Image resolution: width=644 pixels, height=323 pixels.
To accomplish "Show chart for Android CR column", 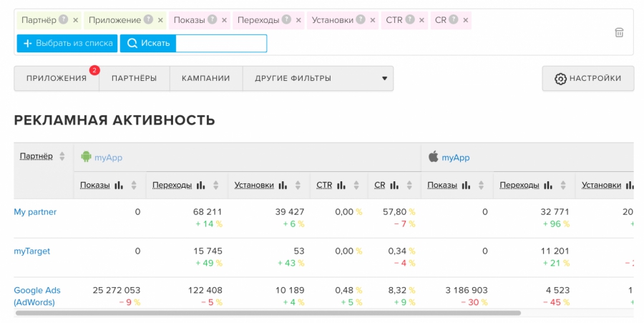I will (x=394, y=185).
